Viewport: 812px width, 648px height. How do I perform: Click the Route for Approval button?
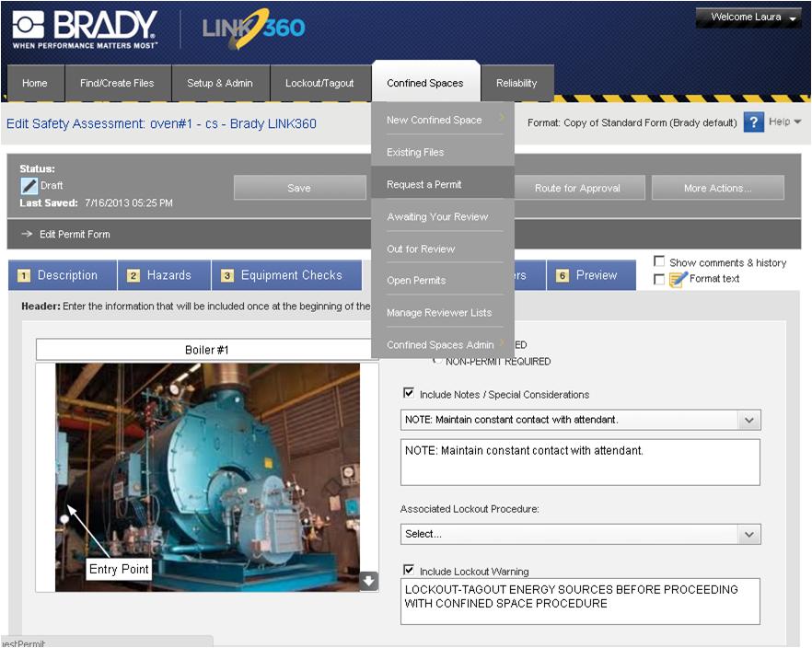point(577,188)
